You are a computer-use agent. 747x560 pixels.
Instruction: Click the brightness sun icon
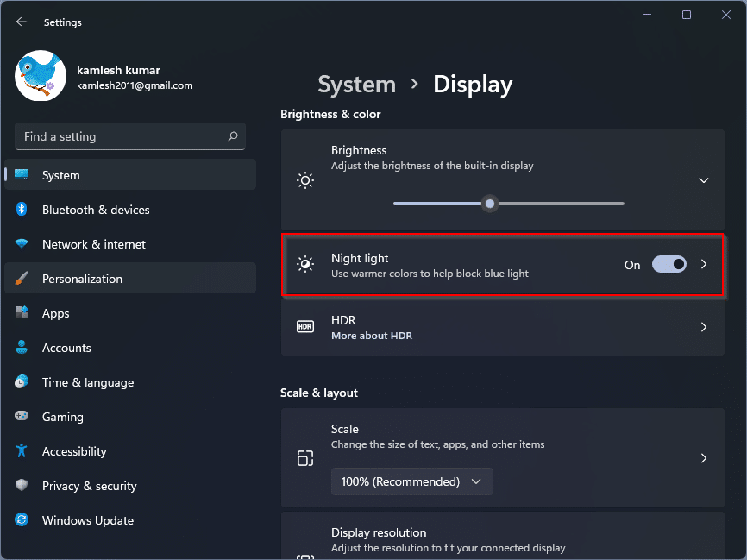pyautogui.click(x=304, y=179)
